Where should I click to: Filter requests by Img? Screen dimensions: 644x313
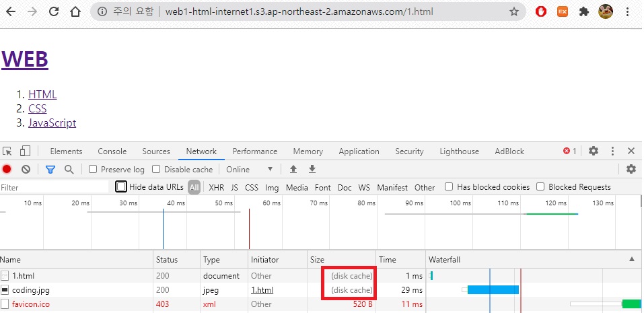(272, 188)
